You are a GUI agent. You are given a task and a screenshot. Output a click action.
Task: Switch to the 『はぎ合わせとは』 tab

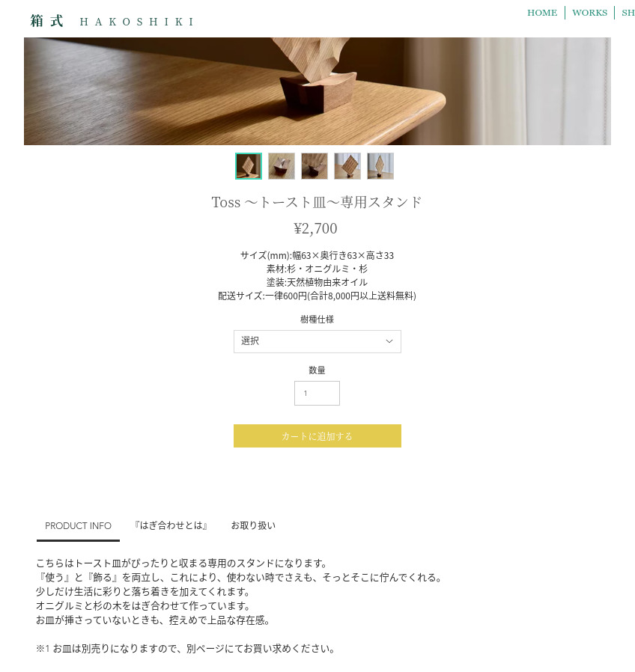171,525
